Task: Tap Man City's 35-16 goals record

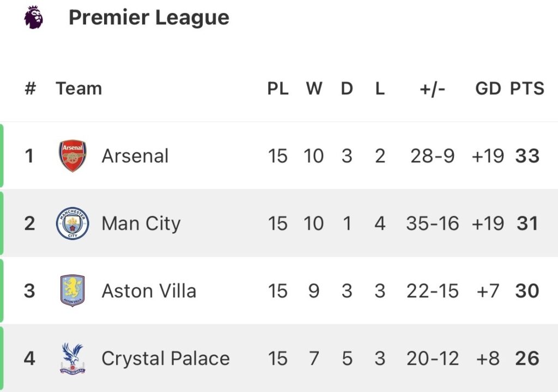Action: pyautogui.click(x=433, y=224)
